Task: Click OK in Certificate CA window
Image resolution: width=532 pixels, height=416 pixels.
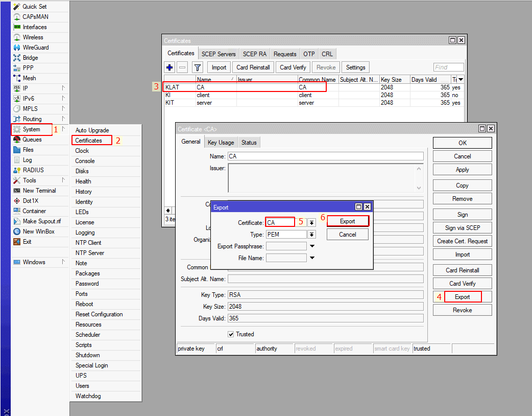Action: click(x=463, y=143)
